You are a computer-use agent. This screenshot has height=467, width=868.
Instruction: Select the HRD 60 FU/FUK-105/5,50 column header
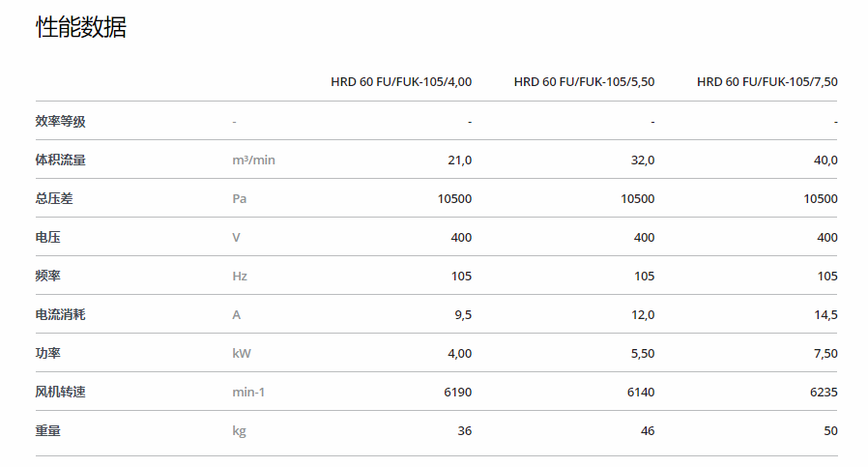584,82
